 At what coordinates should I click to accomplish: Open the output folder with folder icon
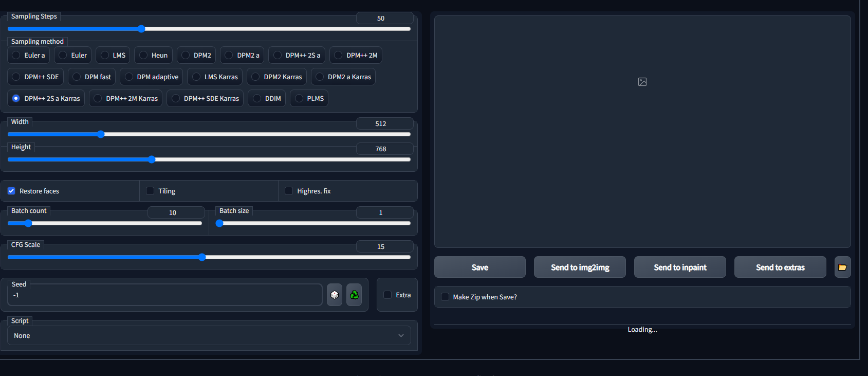click(x=842, y=267)
